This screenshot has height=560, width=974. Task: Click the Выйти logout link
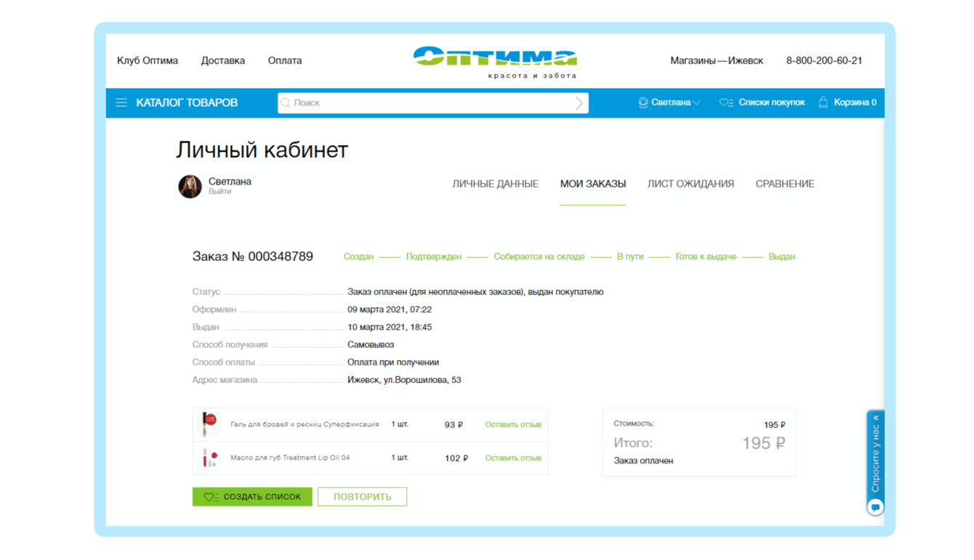220,192
